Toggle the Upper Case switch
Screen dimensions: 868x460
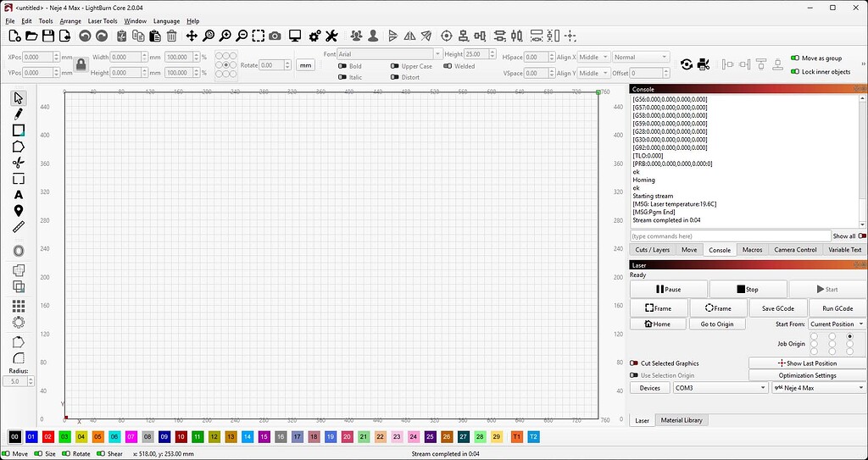pyautogui.click(x=395, y=66)
